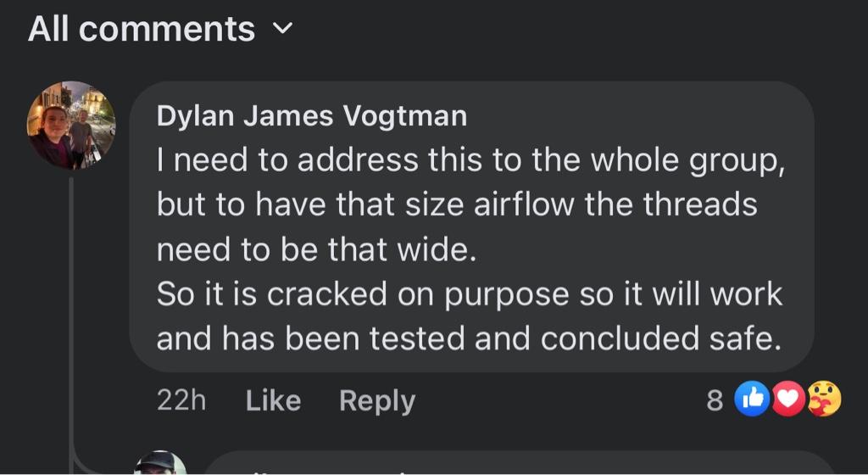Expand the chevron beside All comments
This screenshot has width=868, height=475.
pyautogui.click(x=281, y=30)
